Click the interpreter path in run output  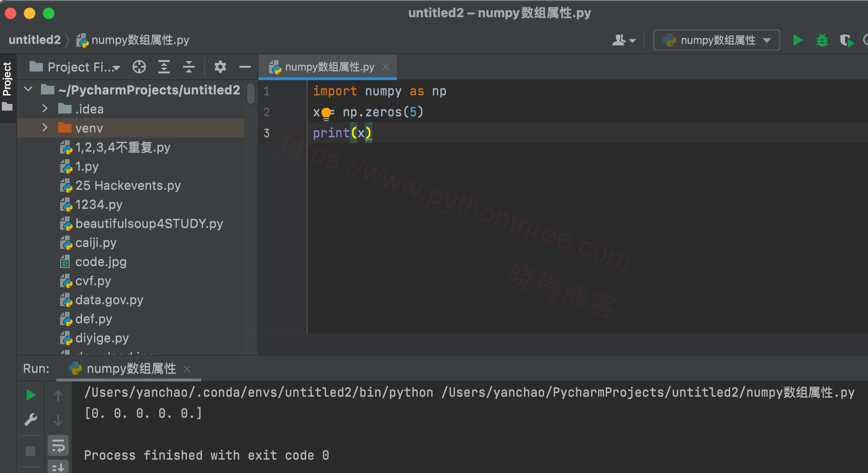[x=258, y=392]
